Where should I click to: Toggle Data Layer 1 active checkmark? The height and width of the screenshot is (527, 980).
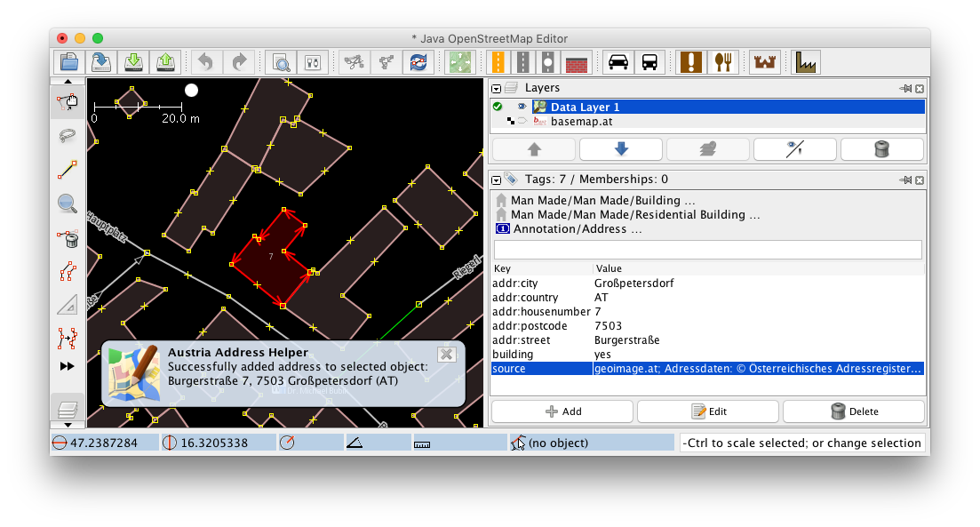coord(498,107)
